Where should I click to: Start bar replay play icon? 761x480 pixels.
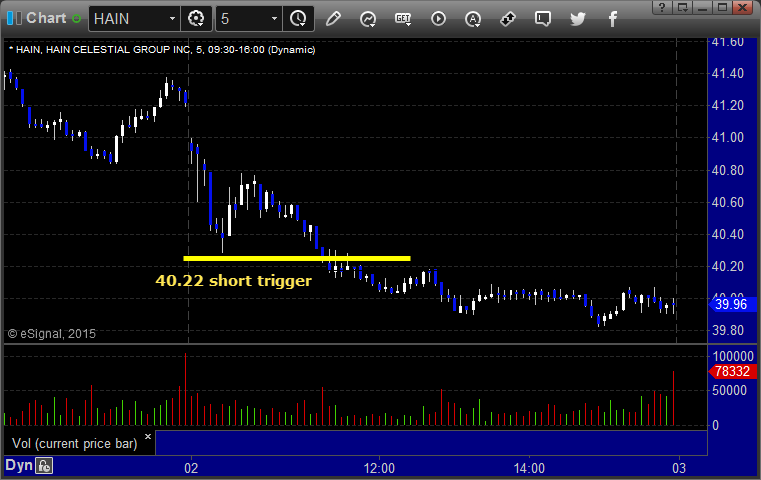(438, 19)
